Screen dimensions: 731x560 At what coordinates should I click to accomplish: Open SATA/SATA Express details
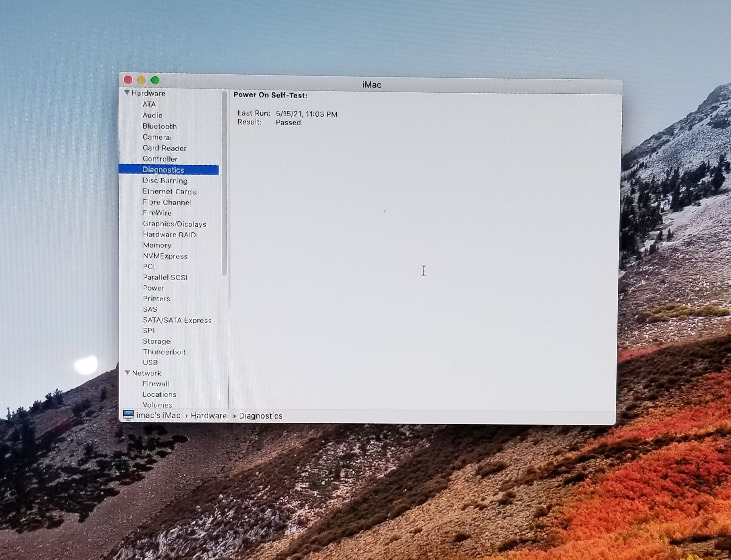tap(177, 320)
